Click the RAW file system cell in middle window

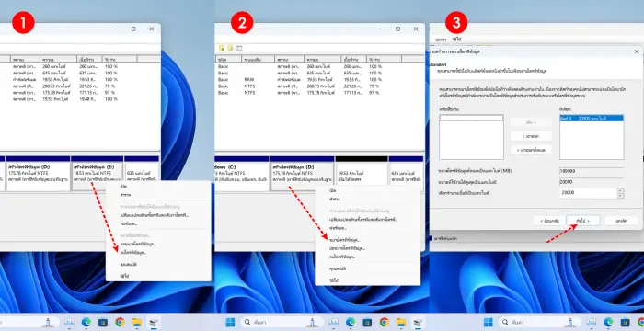[x=249, y=79]
